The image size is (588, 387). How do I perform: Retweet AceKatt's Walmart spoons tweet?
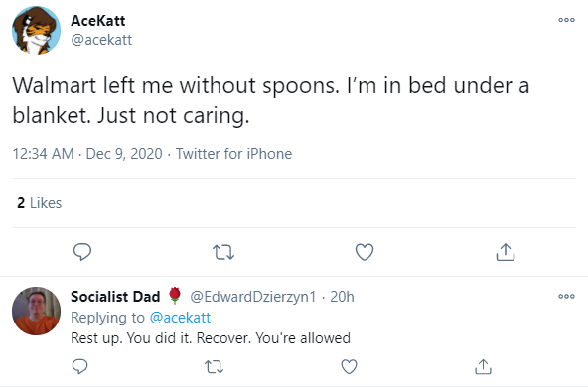click(223, 252)
